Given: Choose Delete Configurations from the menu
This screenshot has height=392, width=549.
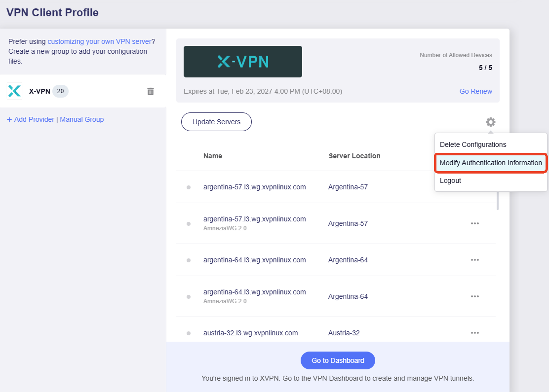Looking at the screenshot, I should click(x=473, y=144).
